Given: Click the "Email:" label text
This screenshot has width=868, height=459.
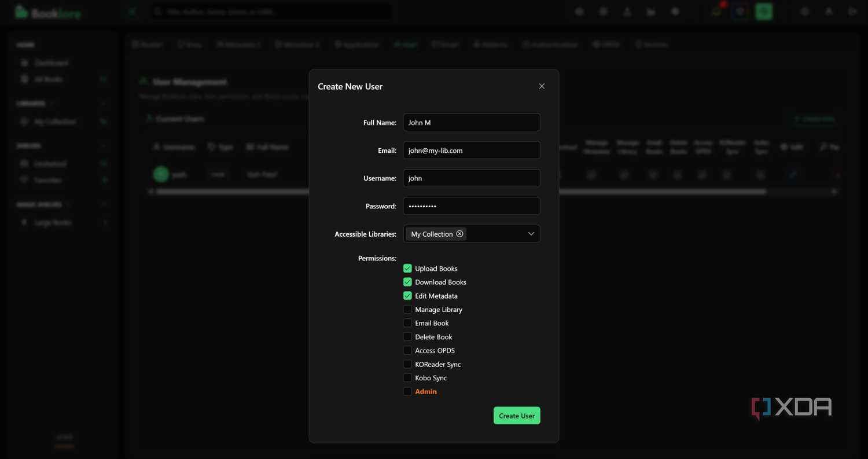Looking at the screenshot, I should (x=387, y=150).
